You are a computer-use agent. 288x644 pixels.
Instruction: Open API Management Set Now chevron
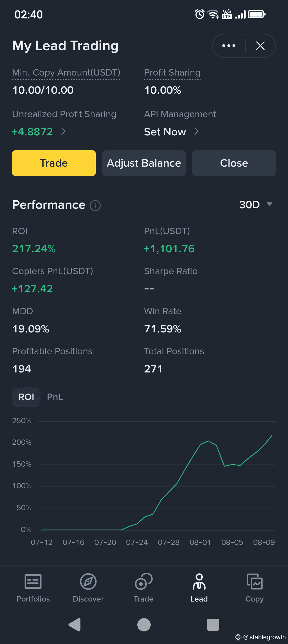pyautogui.click(x=197, y=131)
